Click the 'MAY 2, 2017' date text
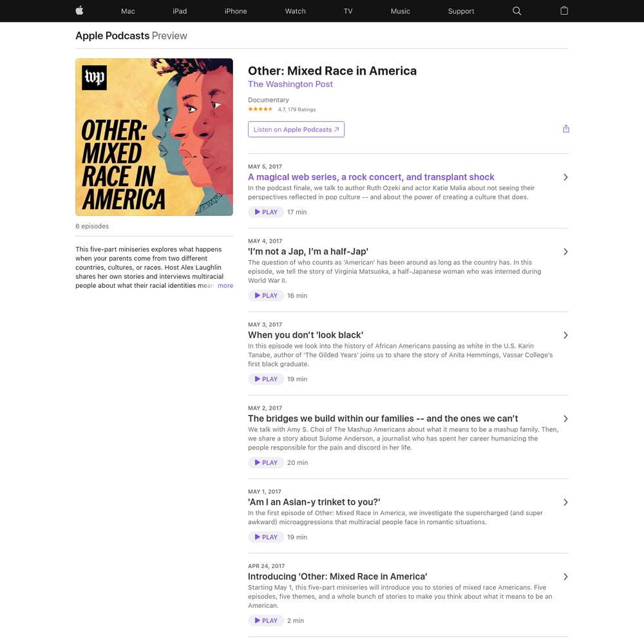Image resolution: width=644 pixels, height=644 pixels. pyautogui.click(x=265, y=408)
